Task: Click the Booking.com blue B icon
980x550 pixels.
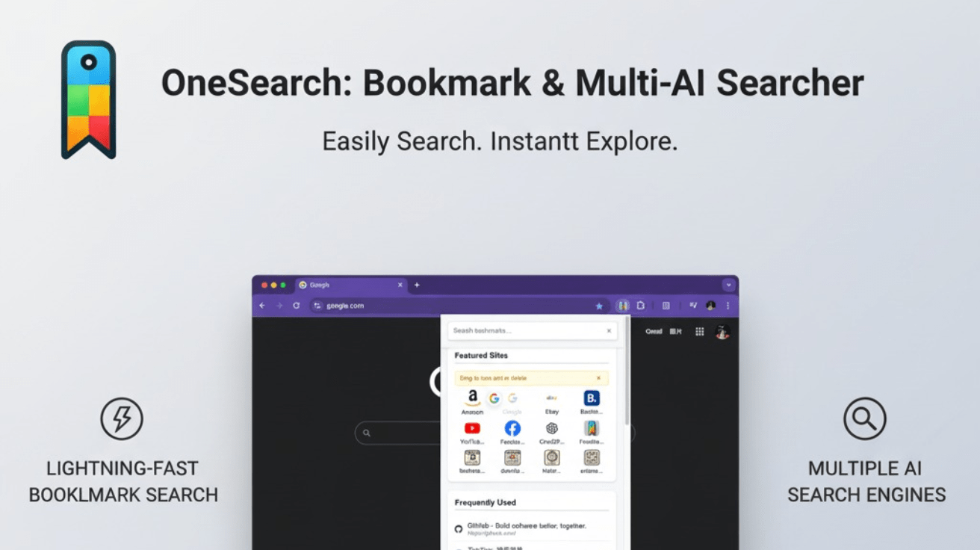Action: click(x=591, y=398)
